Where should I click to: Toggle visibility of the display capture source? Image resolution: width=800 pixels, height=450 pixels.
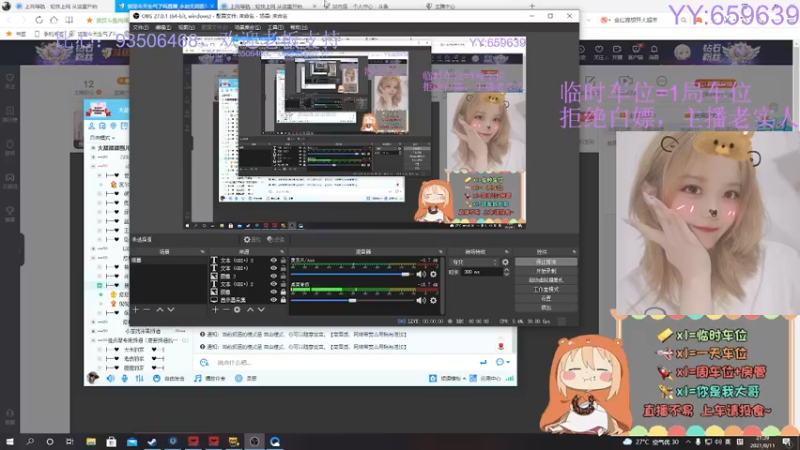(x=273, y=299)
